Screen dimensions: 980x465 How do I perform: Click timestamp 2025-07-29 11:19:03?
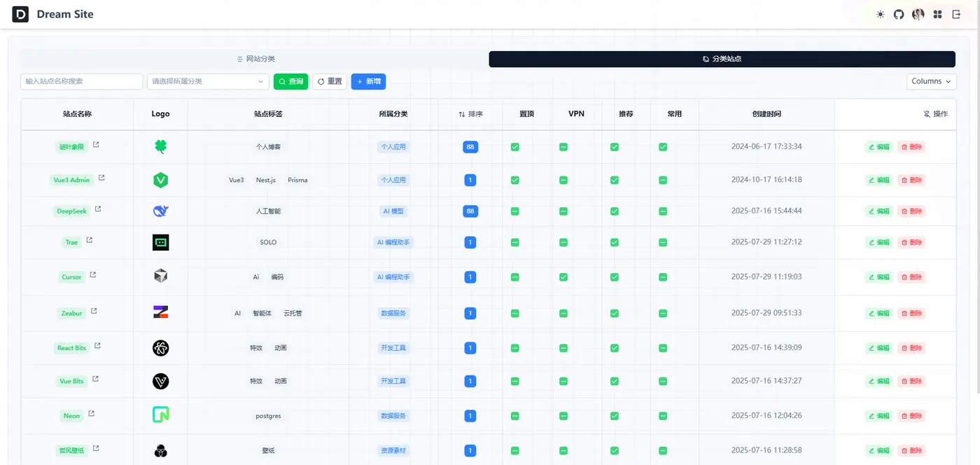(766, 277)
